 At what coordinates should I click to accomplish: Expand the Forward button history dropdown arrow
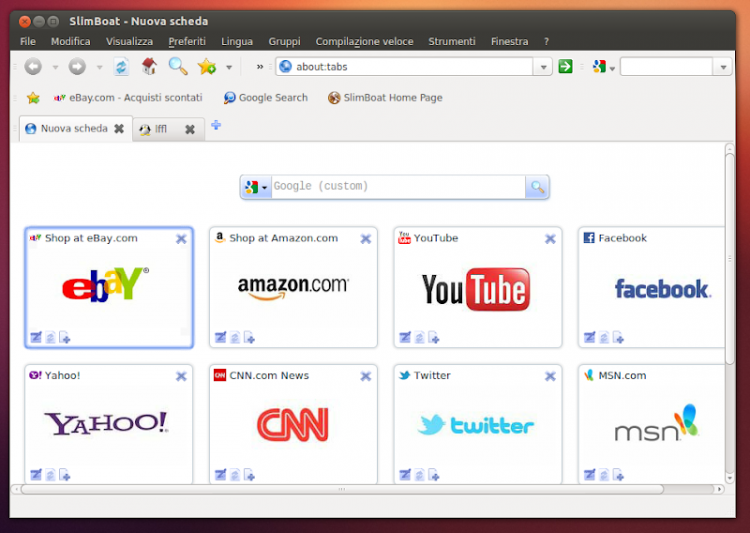coord(99,67)
